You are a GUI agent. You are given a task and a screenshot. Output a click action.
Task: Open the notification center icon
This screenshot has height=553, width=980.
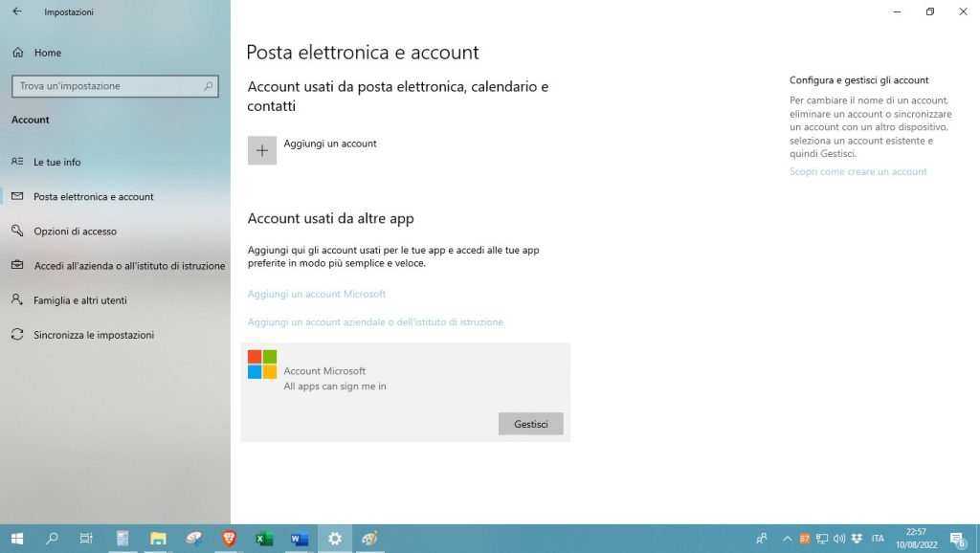tap(956, 539)
